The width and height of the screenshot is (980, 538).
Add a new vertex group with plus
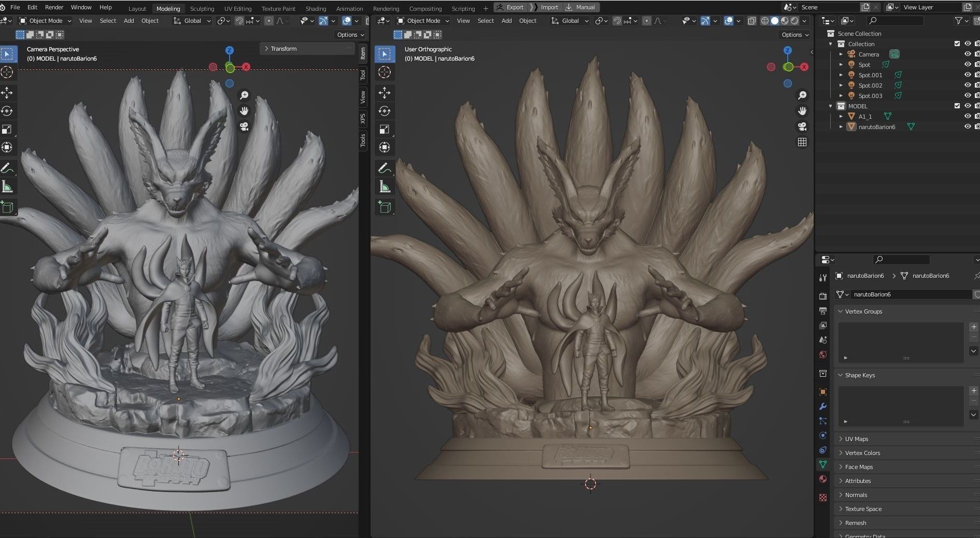point(974,327)
